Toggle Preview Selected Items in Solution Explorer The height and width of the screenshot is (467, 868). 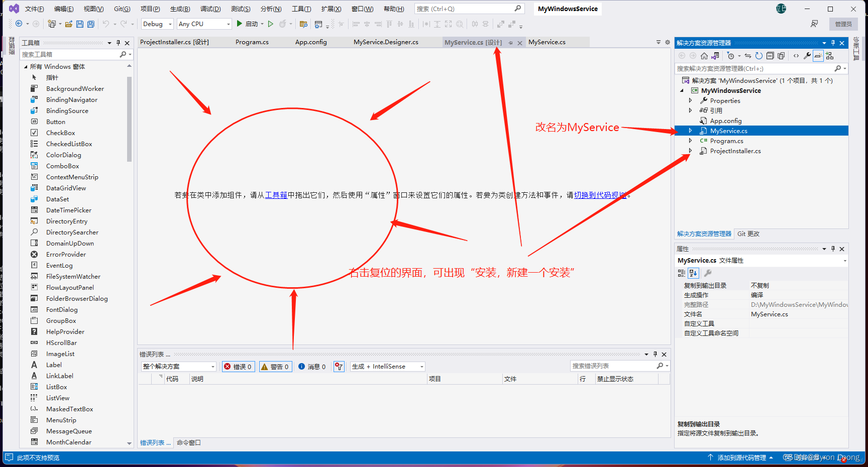818,56
